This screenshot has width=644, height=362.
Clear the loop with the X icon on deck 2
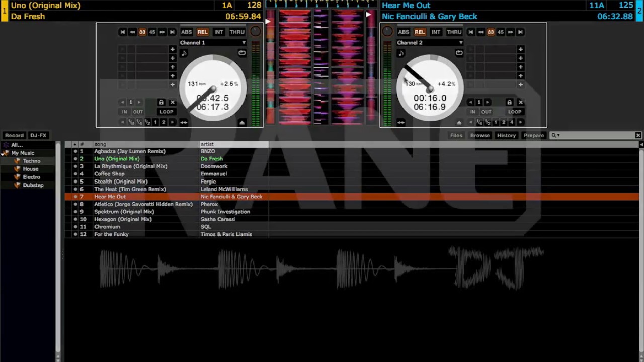(521, 102)
